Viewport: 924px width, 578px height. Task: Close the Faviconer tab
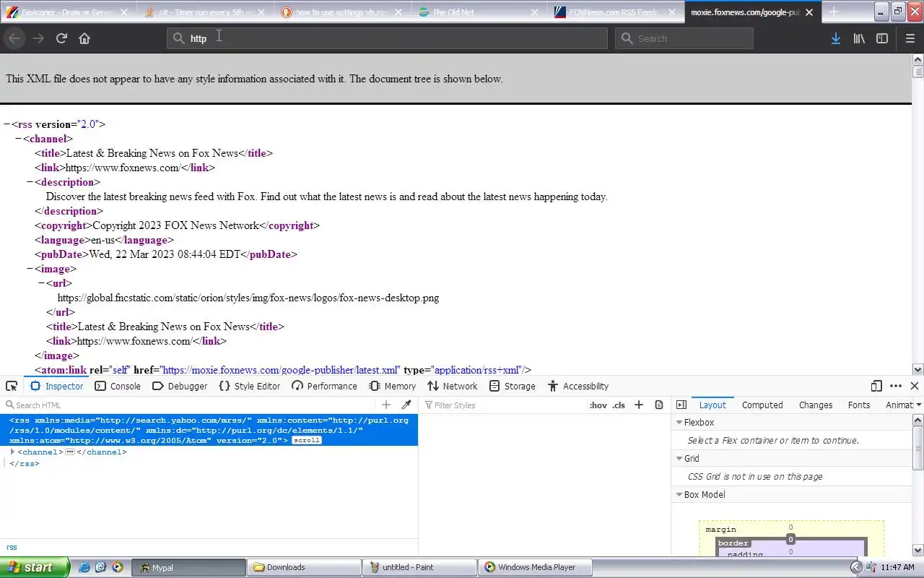click(124, 12)
